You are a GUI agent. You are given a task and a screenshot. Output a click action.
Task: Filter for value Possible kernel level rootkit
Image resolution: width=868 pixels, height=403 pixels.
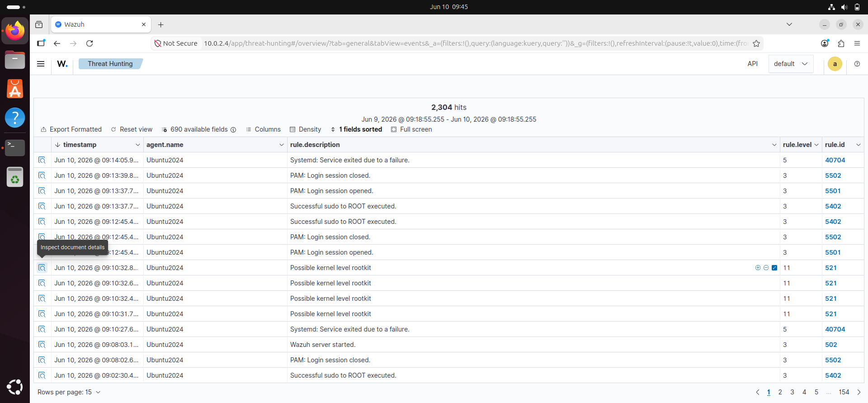click(758, 268)
